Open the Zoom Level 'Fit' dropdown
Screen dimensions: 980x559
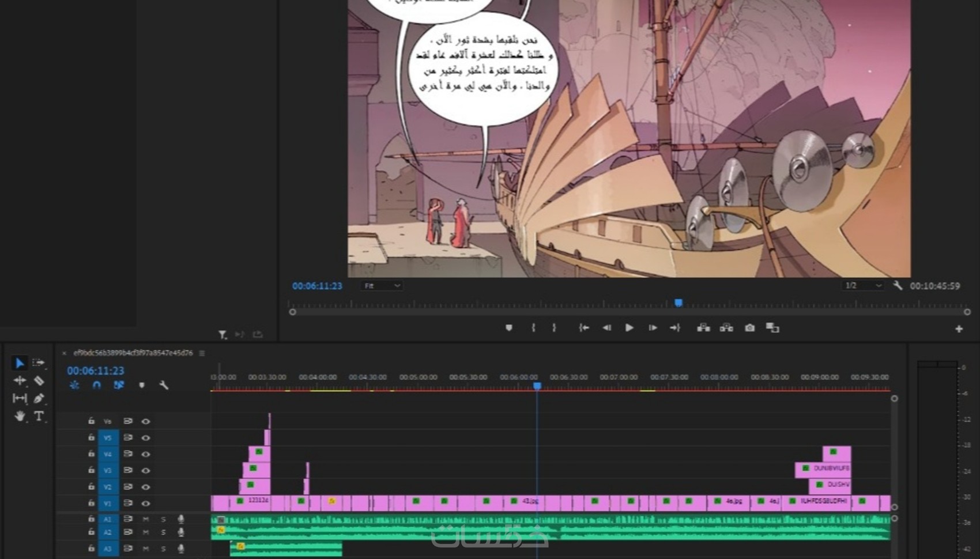tap(382, 286)
